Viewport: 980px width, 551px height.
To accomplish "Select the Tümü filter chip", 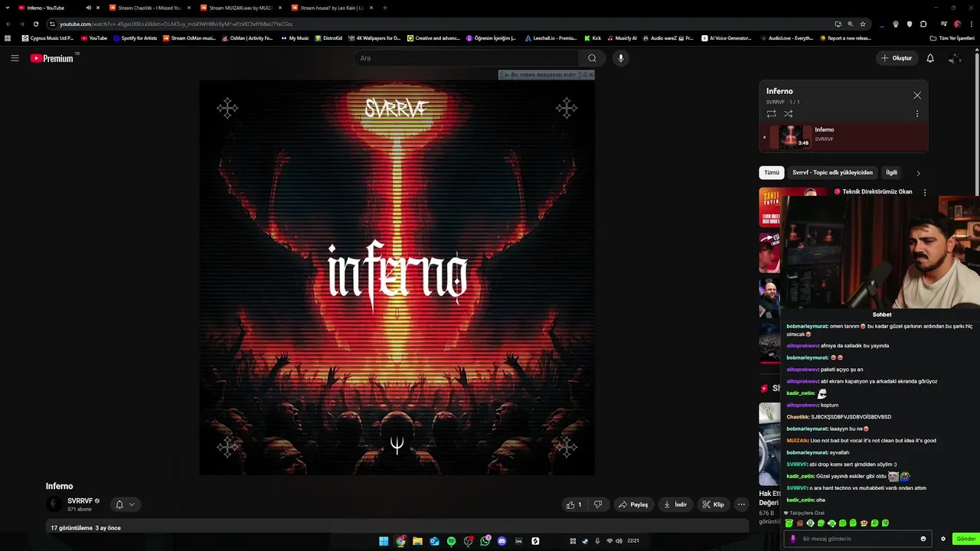I will 771,173.
